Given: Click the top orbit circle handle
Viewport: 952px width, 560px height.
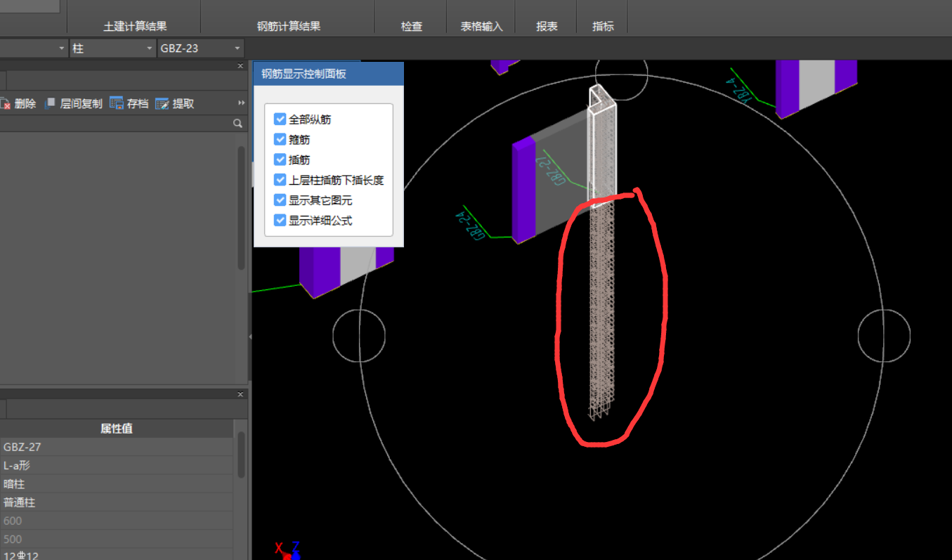Looking at the screenshot, I should (x=621, y=74).
